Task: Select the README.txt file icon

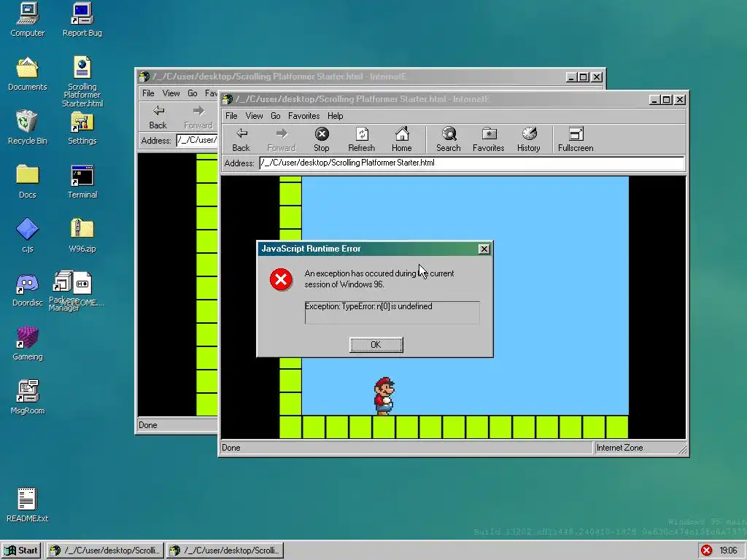Action: click(27, 505)
